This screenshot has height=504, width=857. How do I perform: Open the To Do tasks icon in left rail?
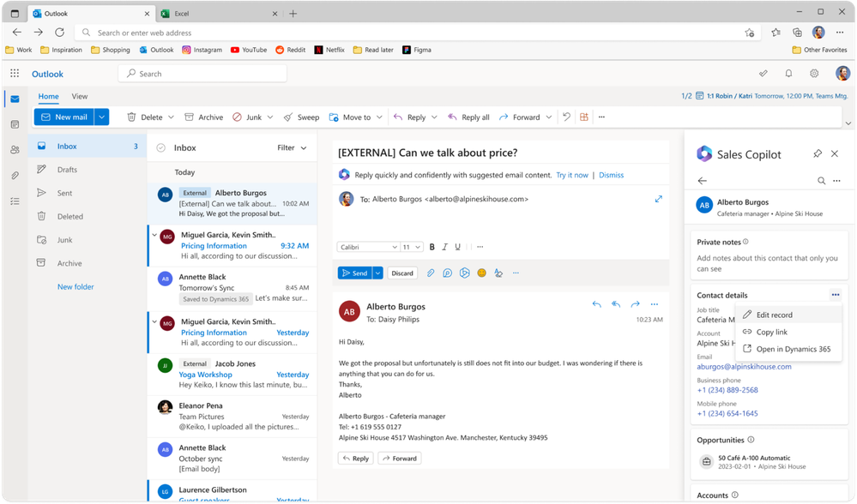(15, 201)
